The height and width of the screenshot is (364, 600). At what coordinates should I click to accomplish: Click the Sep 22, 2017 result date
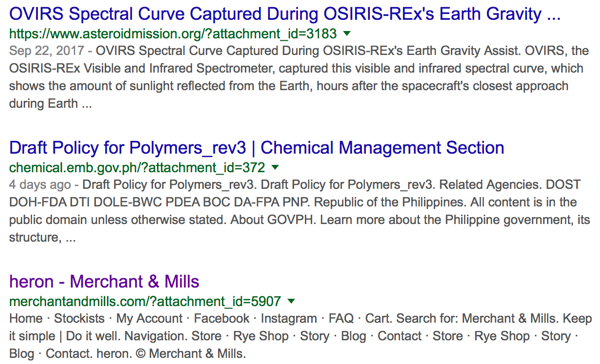point(46,51)
